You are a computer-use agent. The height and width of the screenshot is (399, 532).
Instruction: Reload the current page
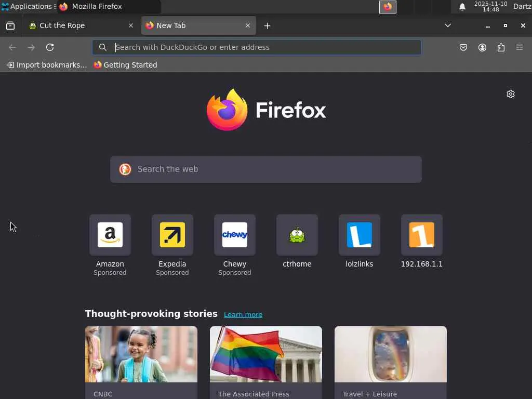[x=50, y=47]
